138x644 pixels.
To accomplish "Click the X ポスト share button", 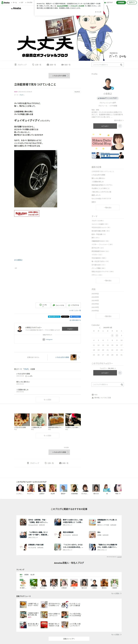I will click(x=65, y=317).
